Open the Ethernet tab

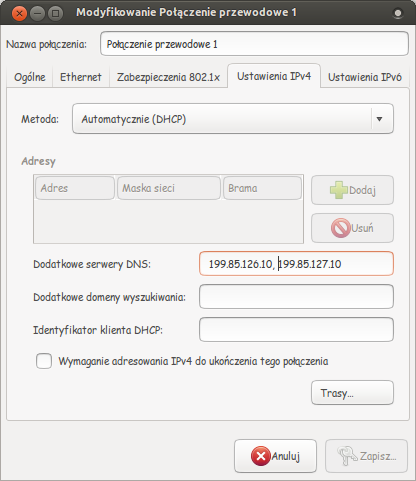click(81, 77)
